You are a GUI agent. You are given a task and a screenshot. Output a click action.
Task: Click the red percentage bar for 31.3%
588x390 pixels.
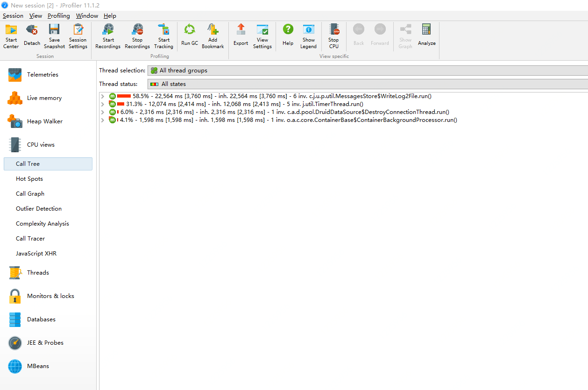click(120, 104)
